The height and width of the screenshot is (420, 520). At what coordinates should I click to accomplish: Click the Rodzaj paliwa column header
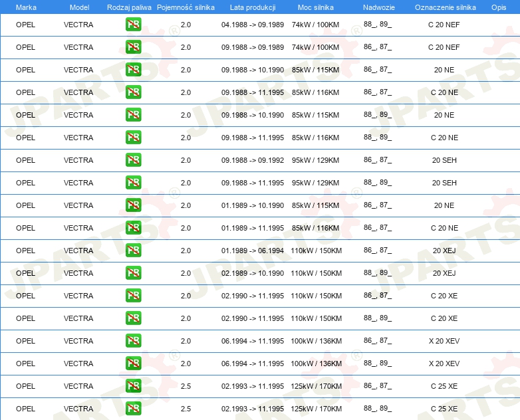[x=129, y=7]
